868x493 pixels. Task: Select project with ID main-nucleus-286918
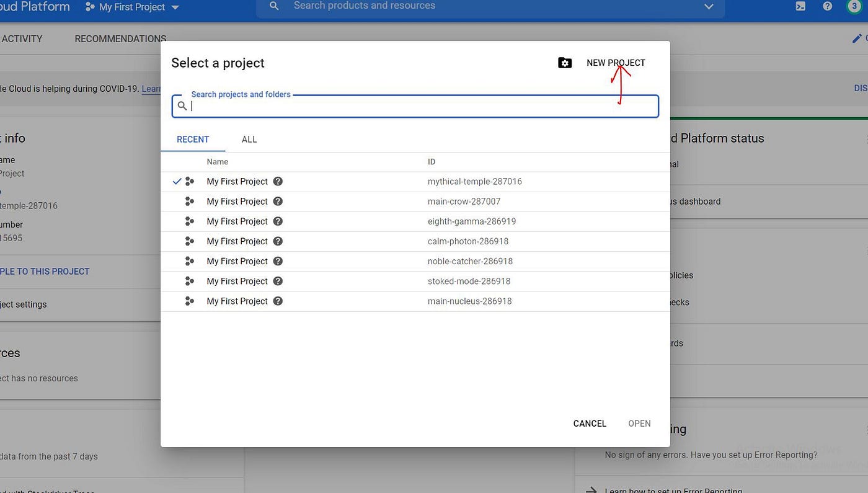(415, 301)
